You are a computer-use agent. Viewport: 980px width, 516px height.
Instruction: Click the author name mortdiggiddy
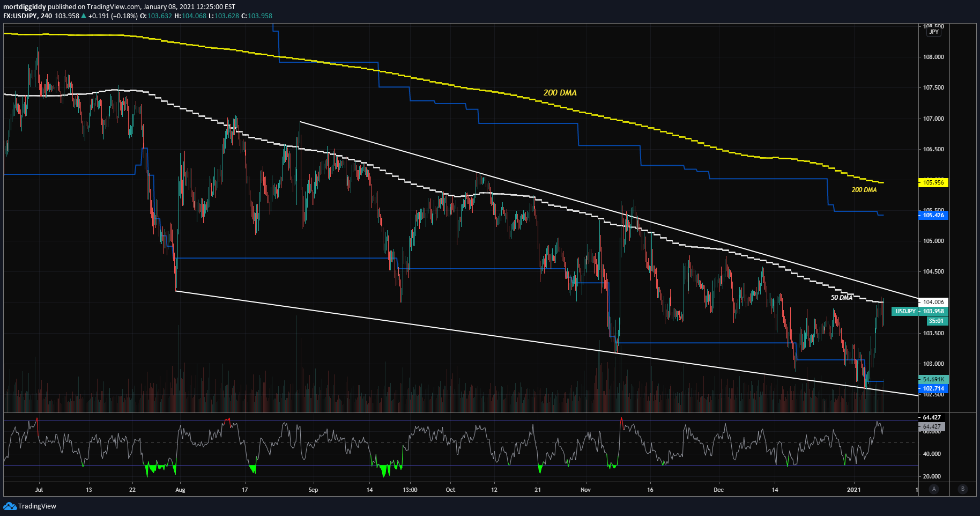click(x=25, y=7)
